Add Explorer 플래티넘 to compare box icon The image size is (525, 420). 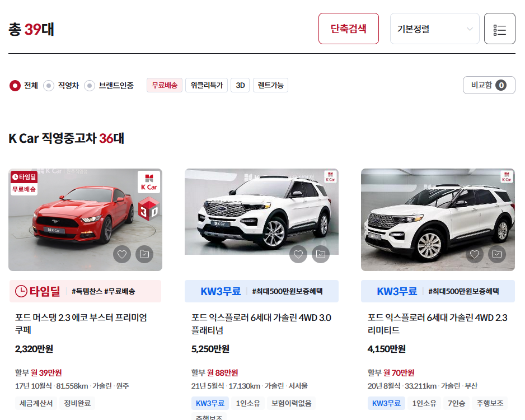click(x=321, y=254)
